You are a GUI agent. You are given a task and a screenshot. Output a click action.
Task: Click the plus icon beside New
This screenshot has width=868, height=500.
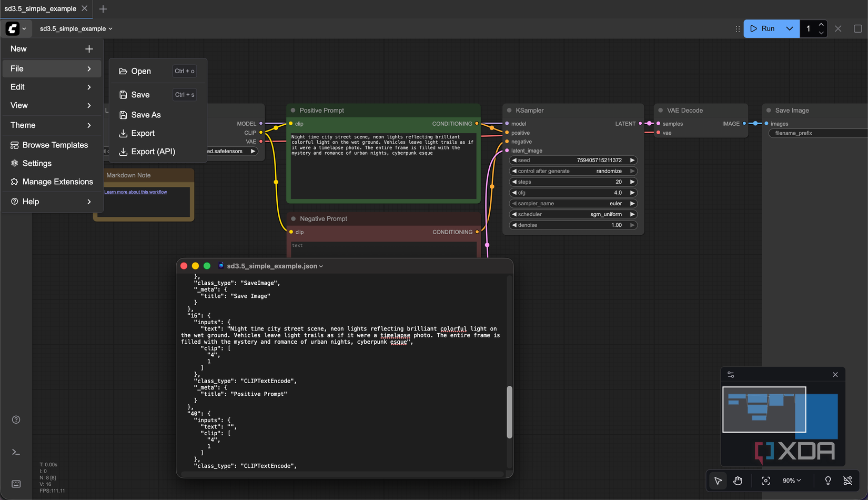(x=89, y=49)
